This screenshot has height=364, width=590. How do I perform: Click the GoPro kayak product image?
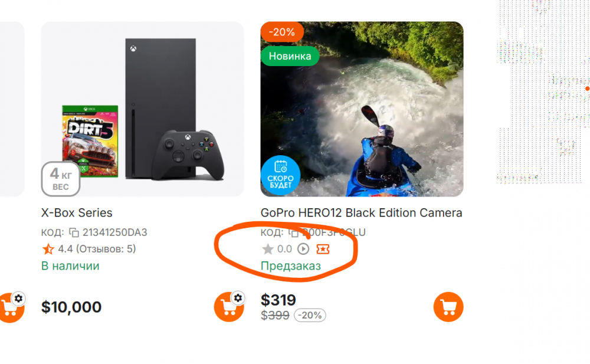tap(362, 109)
